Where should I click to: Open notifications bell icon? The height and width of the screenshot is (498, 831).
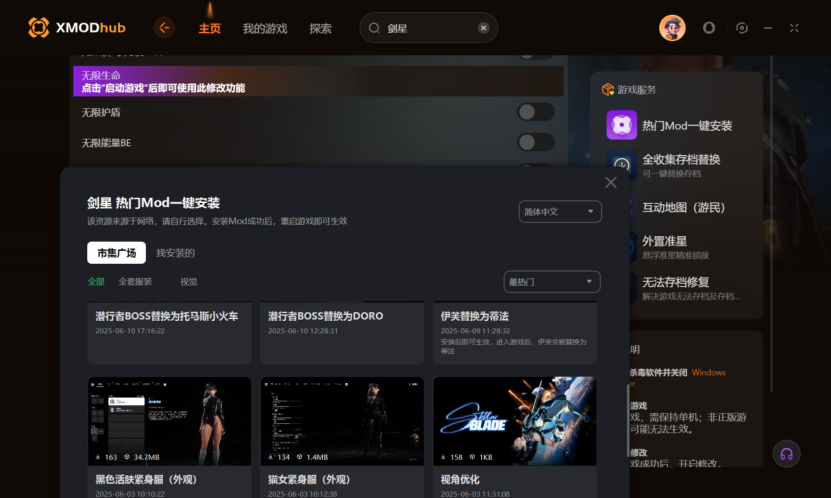coord(709,28)
